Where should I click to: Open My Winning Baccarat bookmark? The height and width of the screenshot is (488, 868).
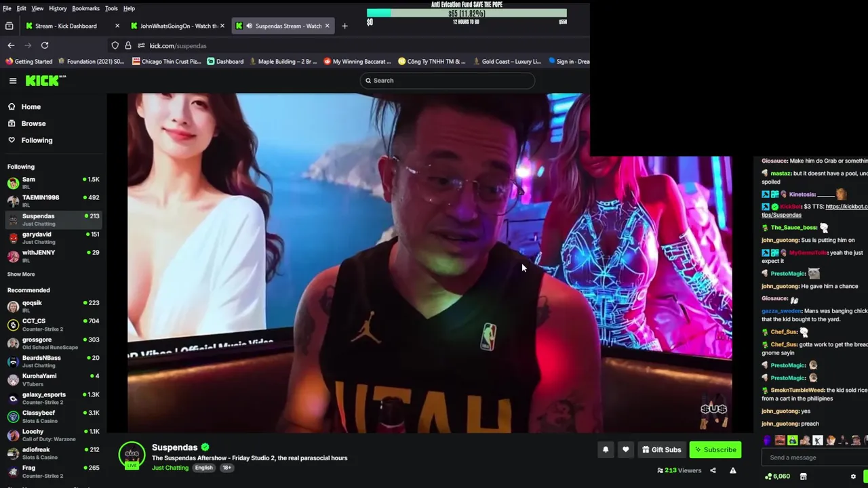pyautogui.click(x=357, y=62)
